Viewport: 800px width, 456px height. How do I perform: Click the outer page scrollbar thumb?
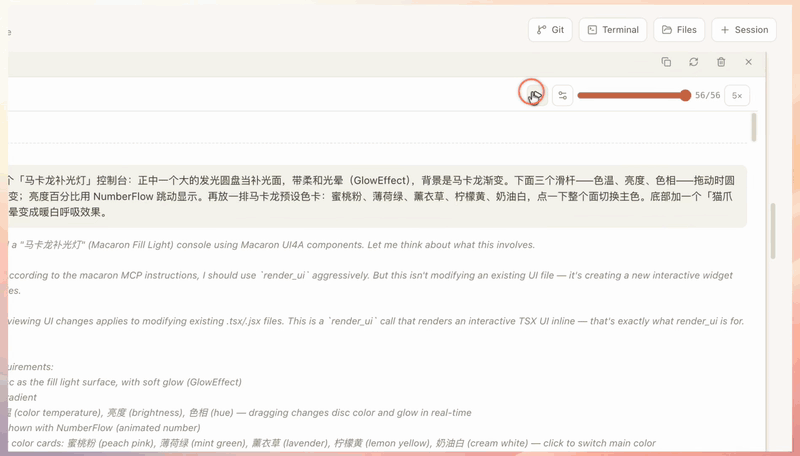coord(772,231)
